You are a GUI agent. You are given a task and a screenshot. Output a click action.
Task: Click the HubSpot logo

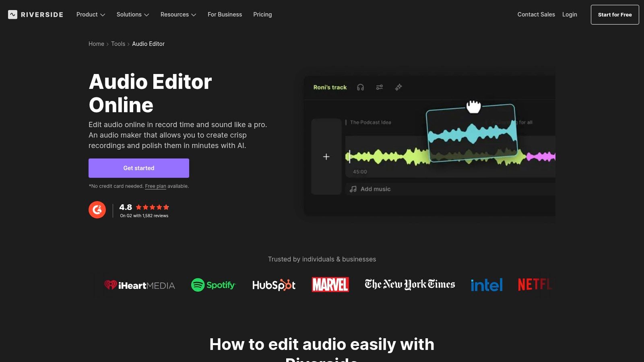[x=274, y=285]
